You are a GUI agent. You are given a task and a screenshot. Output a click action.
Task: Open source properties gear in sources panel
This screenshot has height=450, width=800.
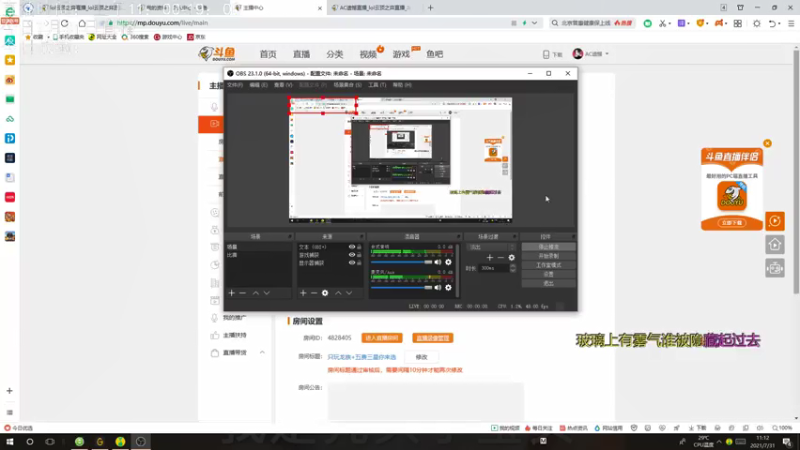click(325, 293)
